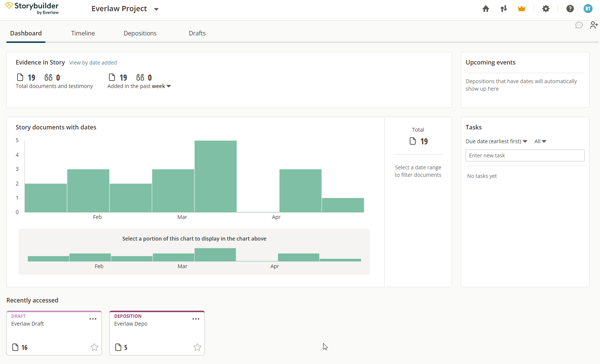Click View by date added link
The width and height of the screenshot is (600, 364).
pos(93,63)
